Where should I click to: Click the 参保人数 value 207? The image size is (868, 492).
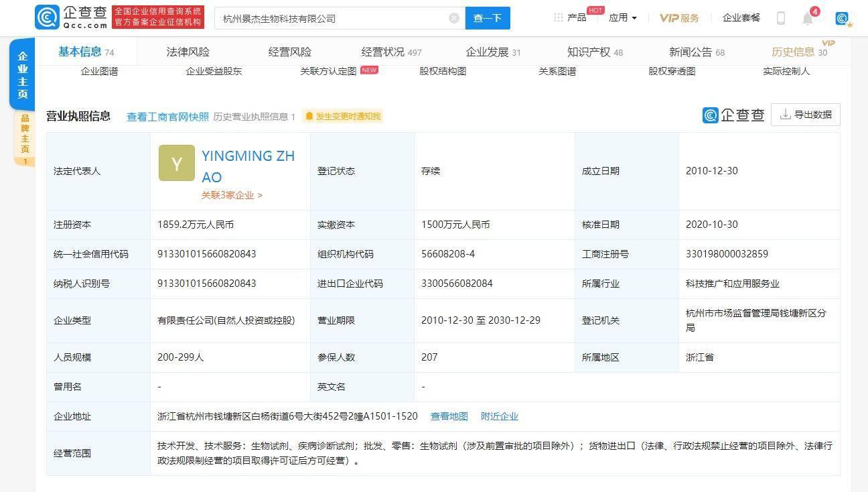pyautogui.click(x=429, y=357)
